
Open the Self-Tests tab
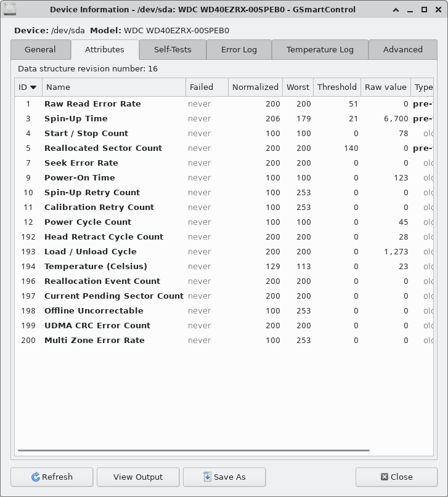(x=173, y=49)
